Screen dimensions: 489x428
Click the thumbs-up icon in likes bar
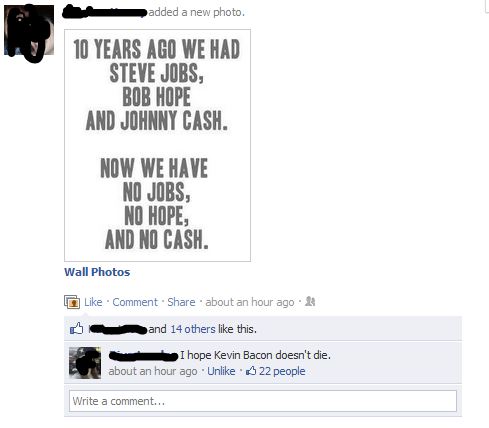pyautogui.click(x=76, y=329)
